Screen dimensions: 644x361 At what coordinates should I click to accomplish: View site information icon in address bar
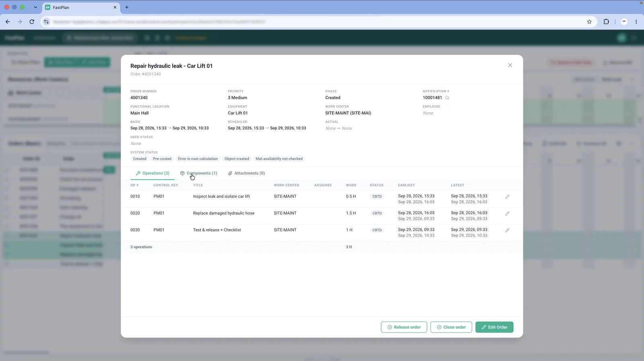[46, 22]
